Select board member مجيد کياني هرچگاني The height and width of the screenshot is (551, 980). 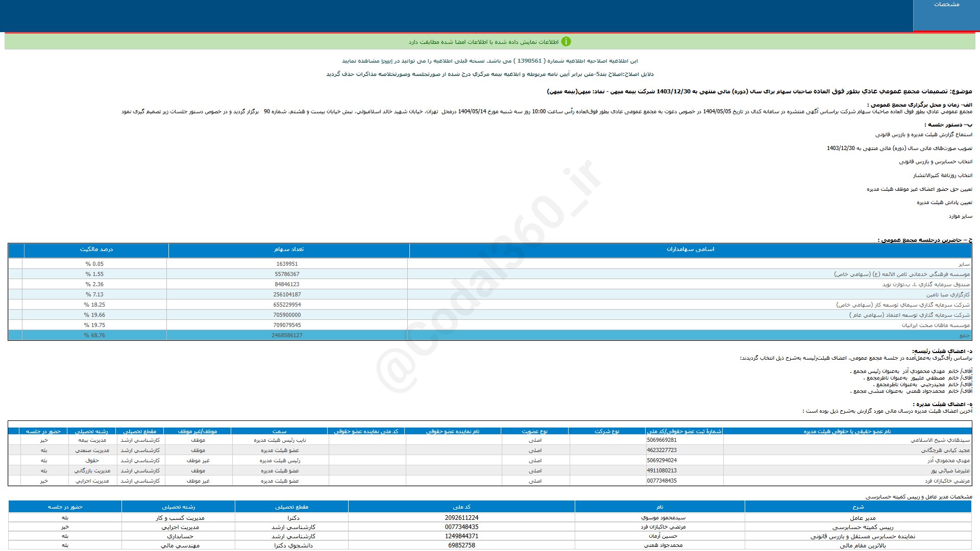(945, 450)
